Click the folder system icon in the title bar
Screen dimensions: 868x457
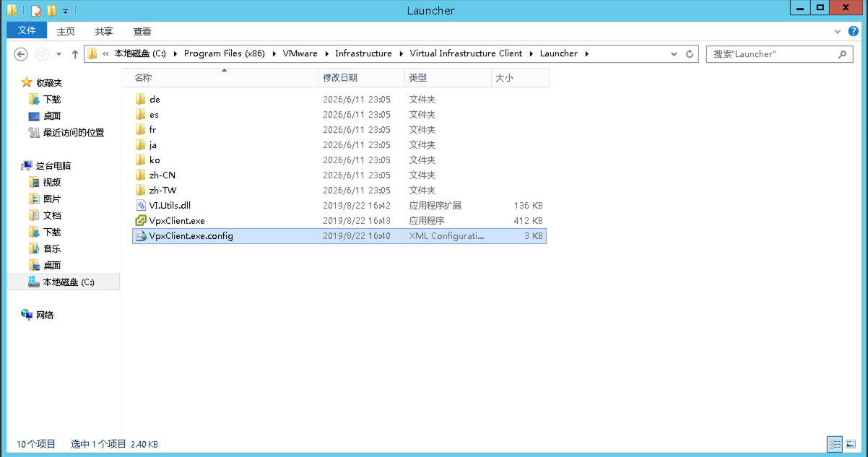click(12, 11)
